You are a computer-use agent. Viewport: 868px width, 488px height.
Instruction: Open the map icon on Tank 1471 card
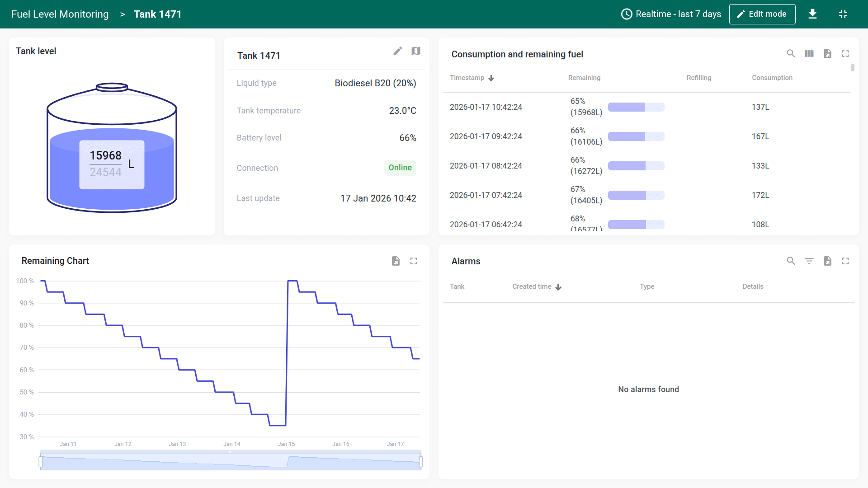416,51
